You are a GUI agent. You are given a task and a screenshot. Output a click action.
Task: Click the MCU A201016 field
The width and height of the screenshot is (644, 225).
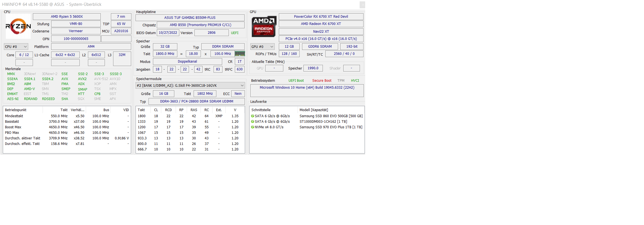point(121,31)
